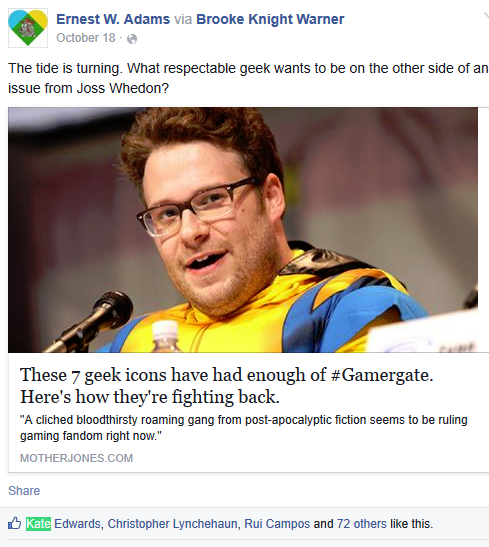View Christopher Lynchehaun's profile

coord(172,524)
